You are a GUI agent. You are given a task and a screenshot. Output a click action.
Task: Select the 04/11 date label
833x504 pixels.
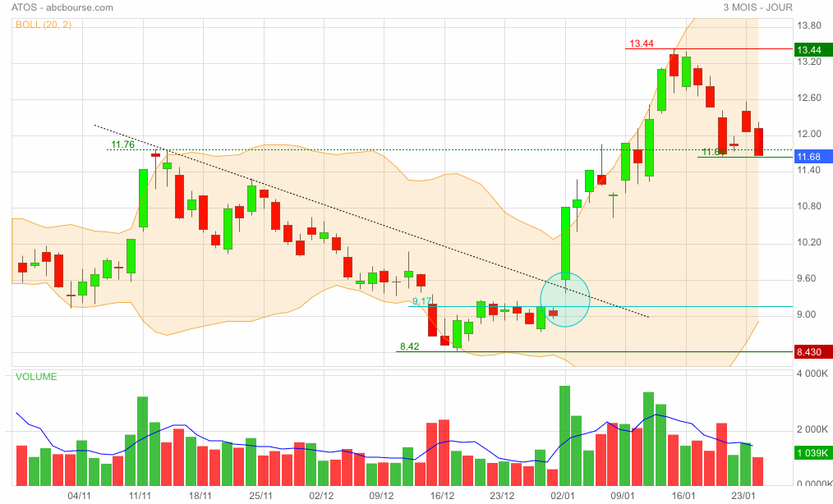[79, 496]
